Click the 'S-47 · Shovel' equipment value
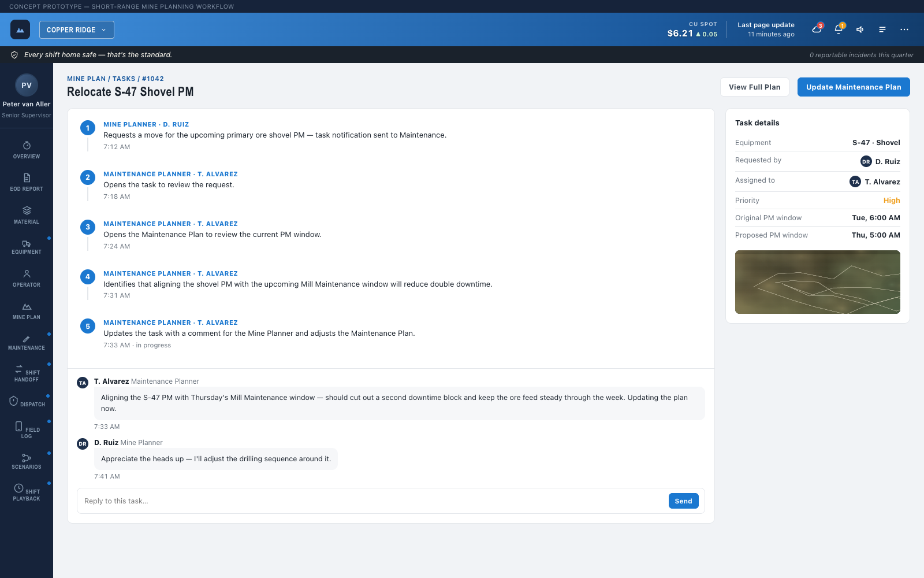924x578 pixels. pyautogui.click(x=876, y=143)
